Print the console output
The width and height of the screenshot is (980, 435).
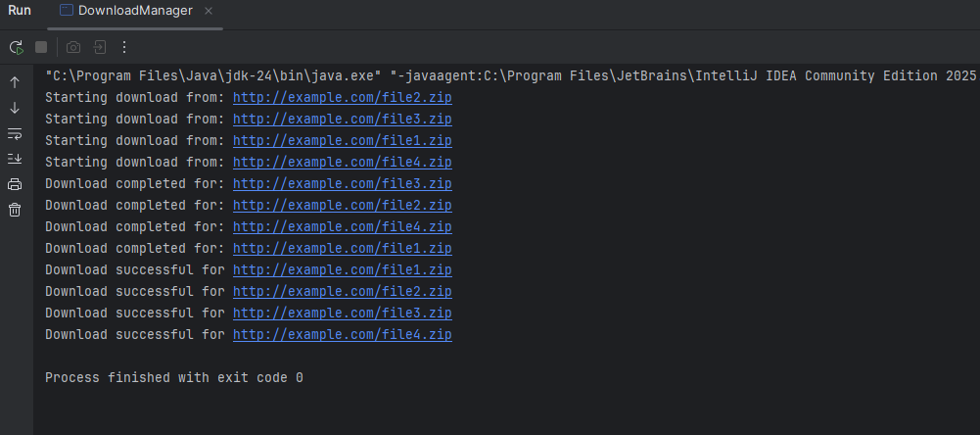tap(15, 184)
